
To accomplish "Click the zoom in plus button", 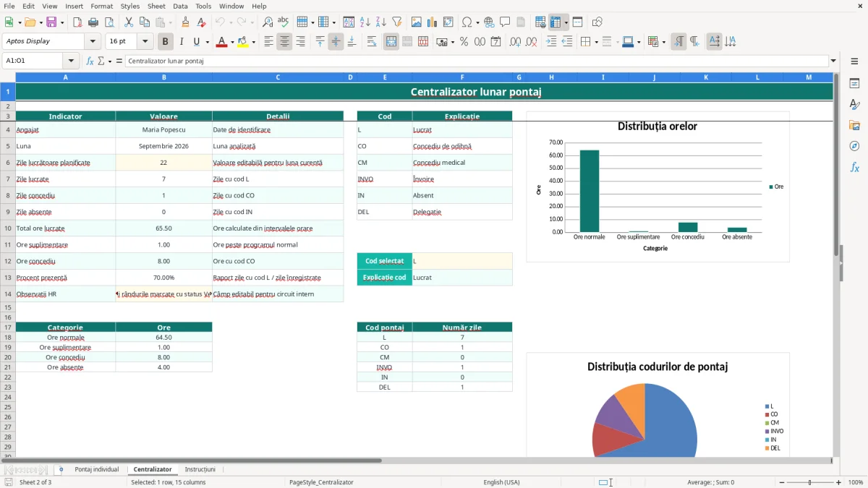I will click(x=839, y=482).
